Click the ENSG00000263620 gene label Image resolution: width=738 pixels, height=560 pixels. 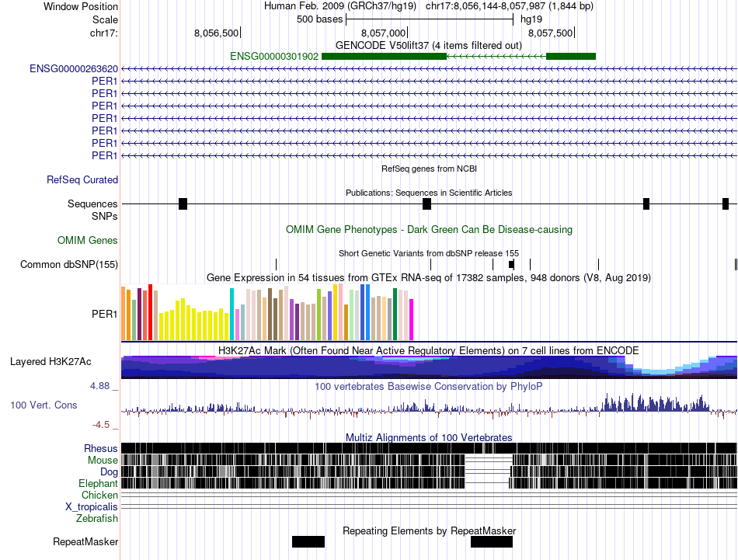(x=74, y=68)
